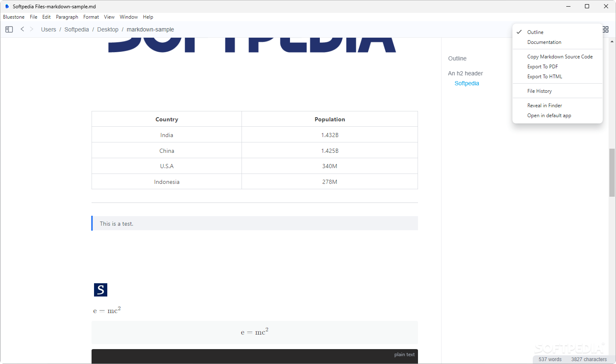616x364 pixels.
Task: Choose Copy Markdown Source Code
Action: [x=558, y=57]
